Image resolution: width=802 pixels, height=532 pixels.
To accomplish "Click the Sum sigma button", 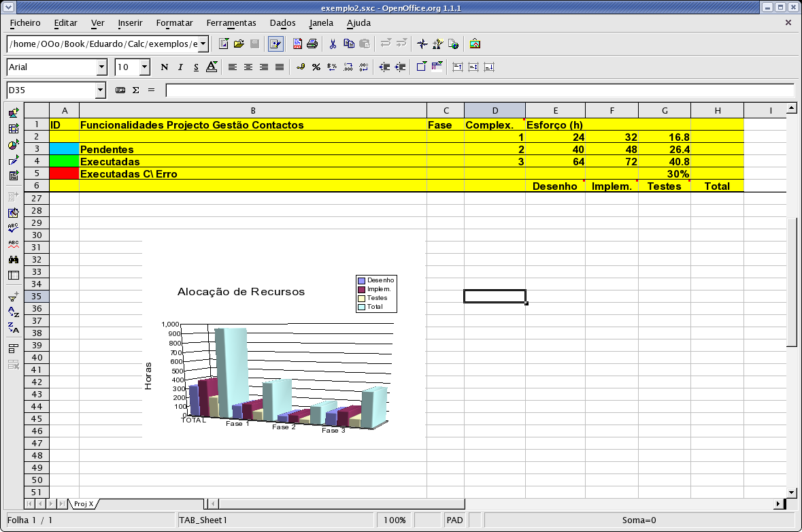I will pyautogui.click(x=135, y=90).
